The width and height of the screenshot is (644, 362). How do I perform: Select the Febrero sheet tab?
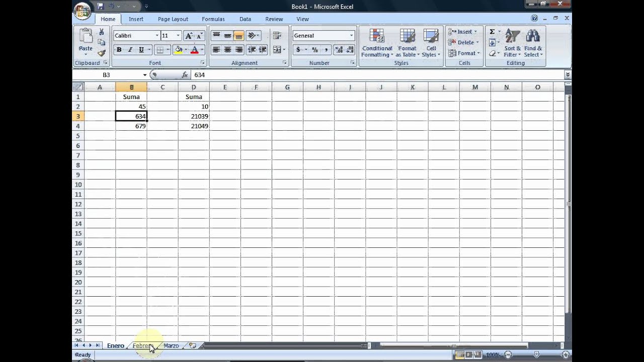pyautogui.click(x=142, y=346)
